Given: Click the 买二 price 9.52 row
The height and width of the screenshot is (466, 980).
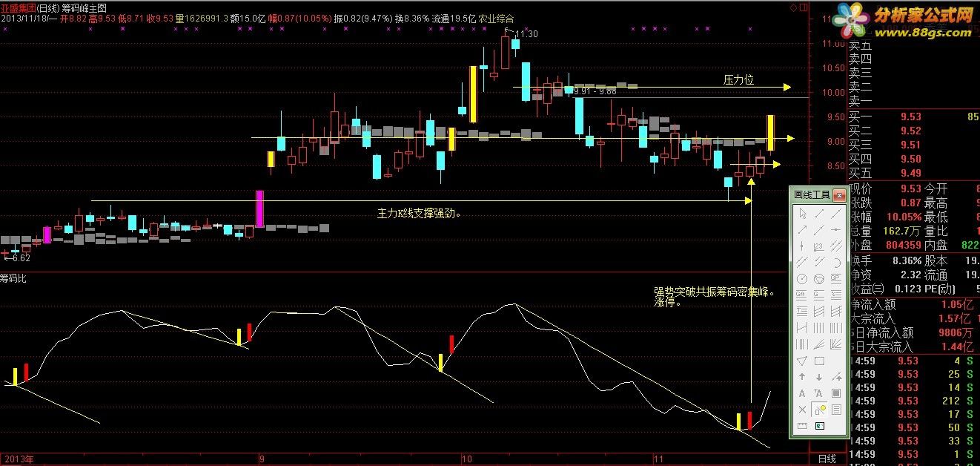Looking at the screenshot, I should [x=913, y=131].
